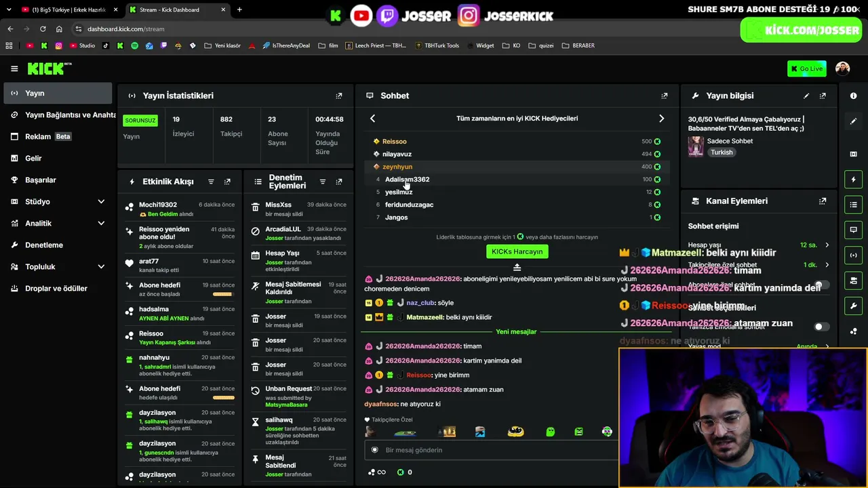Select Reissoo in the KICK gifters leaderboard
The image size is (868, 488).
[394, 142]
